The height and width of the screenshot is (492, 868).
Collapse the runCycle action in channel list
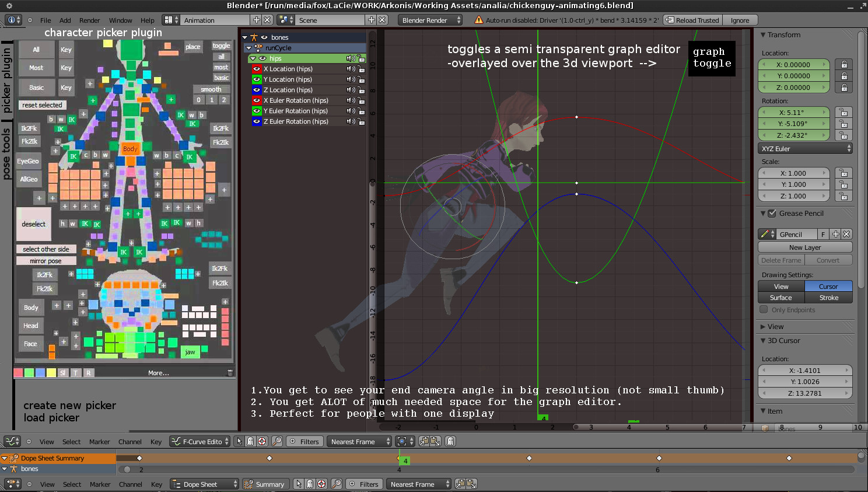tap(249, 48)
